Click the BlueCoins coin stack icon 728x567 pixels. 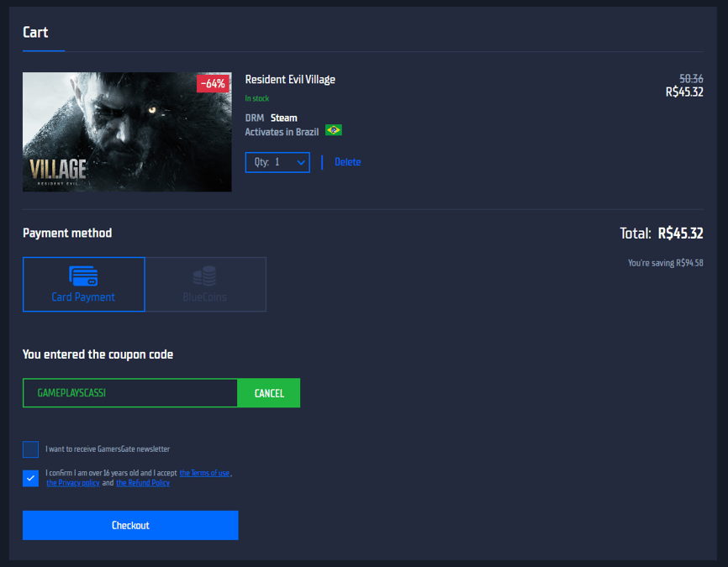pyautogui.click(x=205, y=276)
